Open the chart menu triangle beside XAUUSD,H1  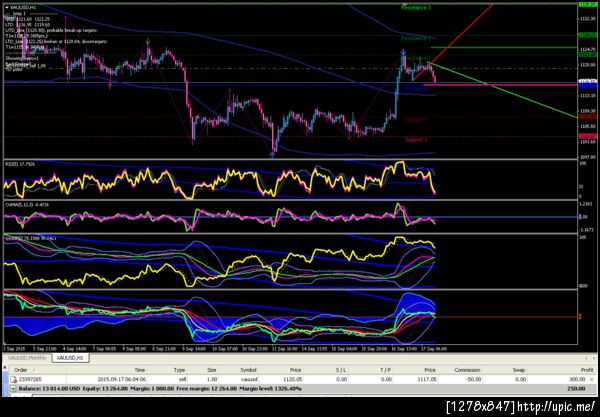7,7
